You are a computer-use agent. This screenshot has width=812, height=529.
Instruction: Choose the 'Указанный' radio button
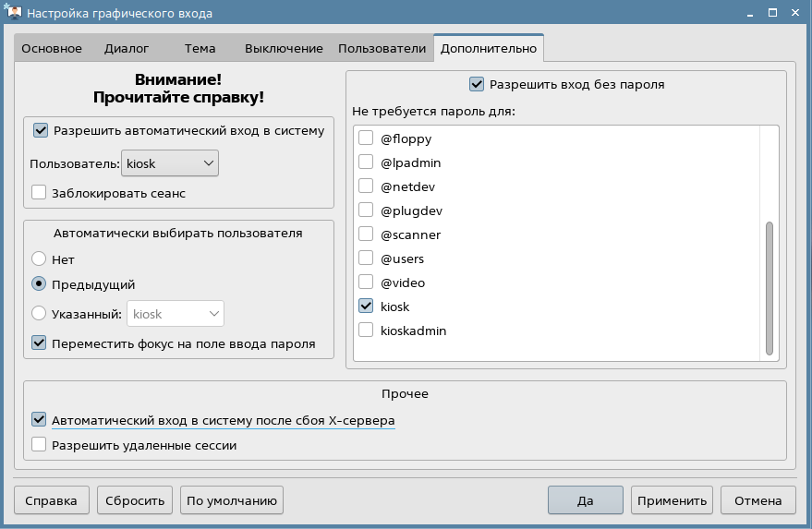coord(39,313)
